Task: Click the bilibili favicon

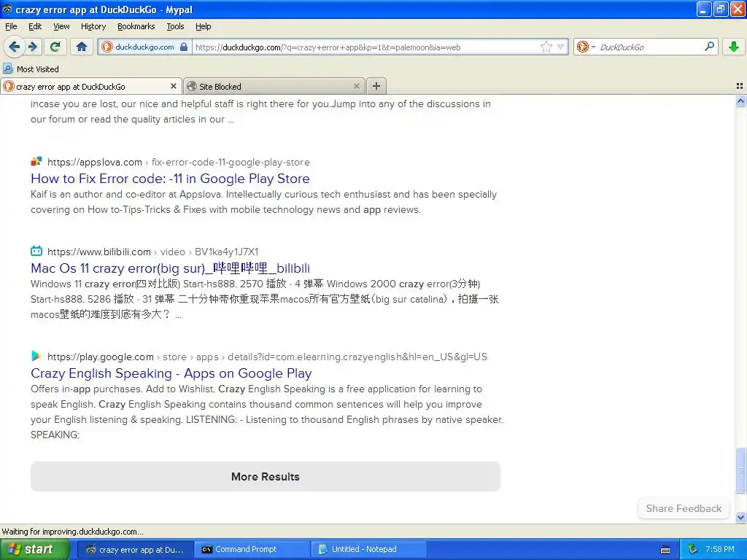Action: pyautogui.click(x=36, y=251)
